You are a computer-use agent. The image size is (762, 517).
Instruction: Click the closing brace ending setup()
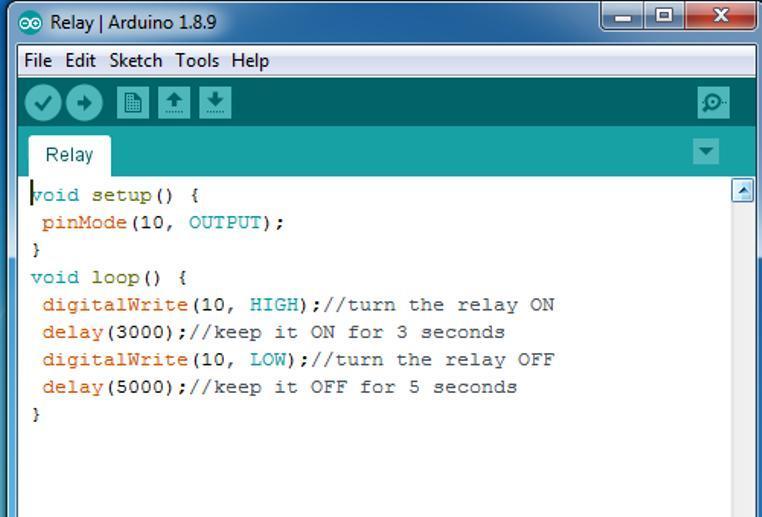(36, 250)
